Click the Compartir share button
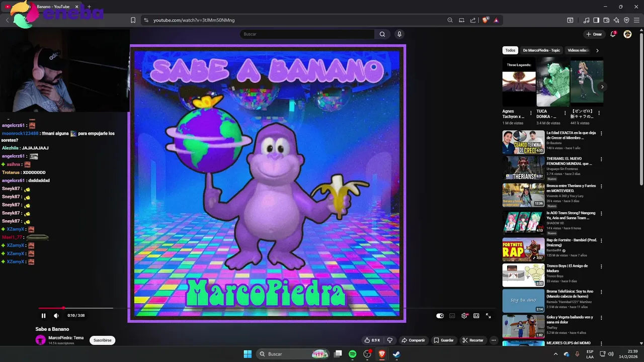644x362 pixels. click(x=414, y=340)
